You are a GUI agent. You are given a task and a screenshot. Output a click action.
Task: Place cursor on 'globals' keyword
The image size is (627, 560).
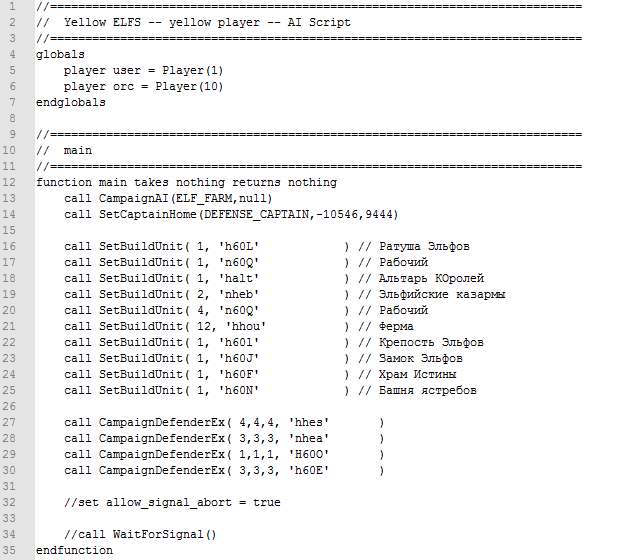pos(60,55)
